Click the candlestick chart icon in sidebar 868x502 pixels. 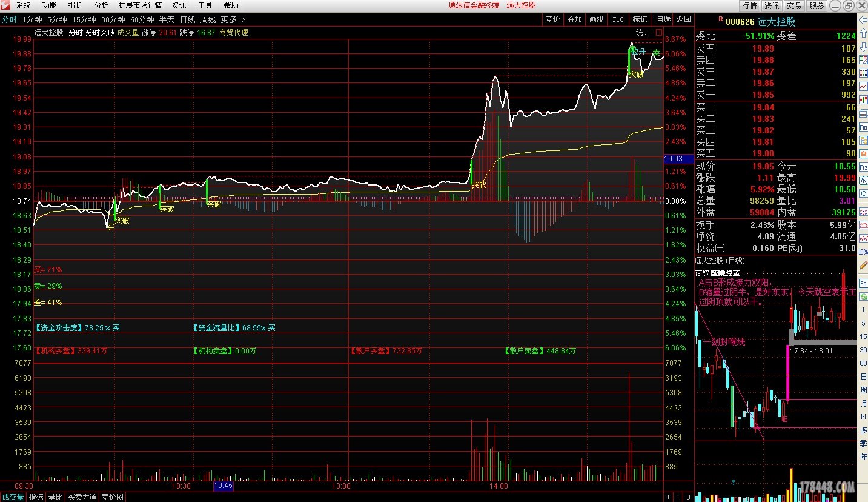[x=863, y=99]
